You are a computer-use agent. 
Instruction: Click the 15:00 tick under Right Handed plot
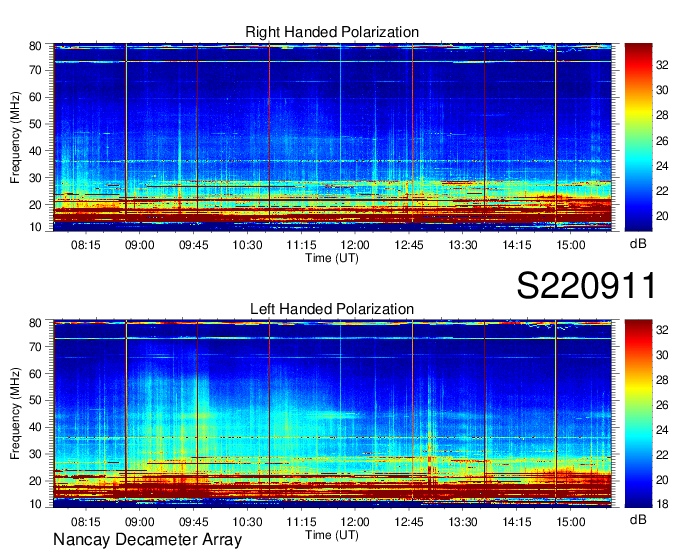click(571, 245)
